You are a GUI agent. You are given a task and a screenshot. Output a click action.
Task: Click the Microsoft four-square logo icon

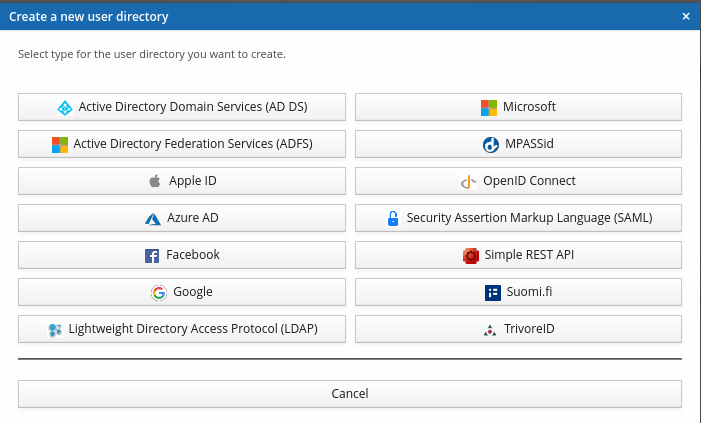489,107
